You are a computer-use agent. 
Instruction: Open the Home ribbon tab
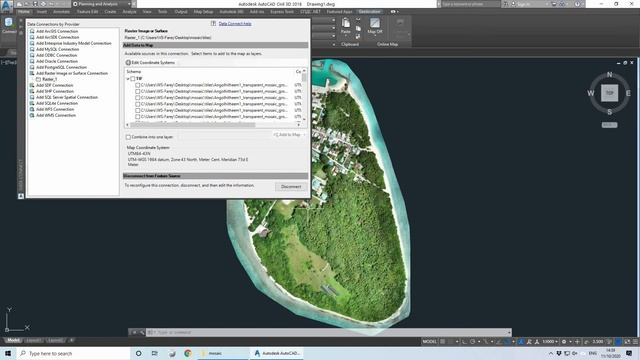tap(24, 12)
